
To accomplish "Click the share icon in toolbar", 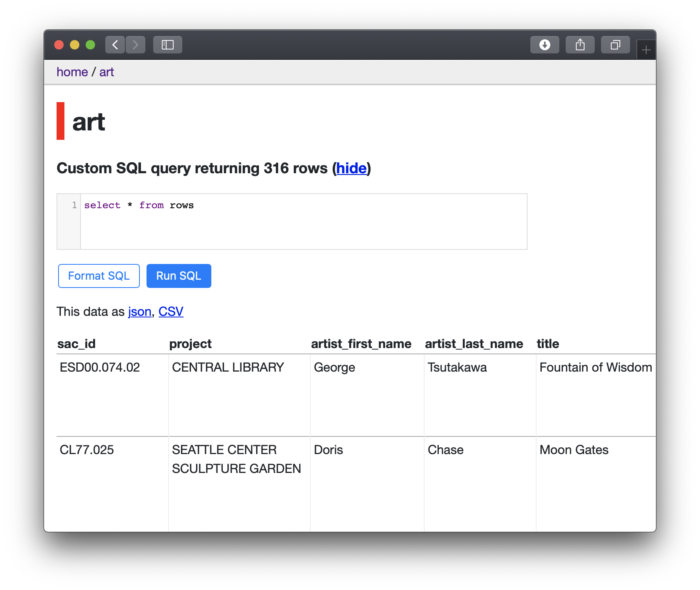I will [580, 45].
